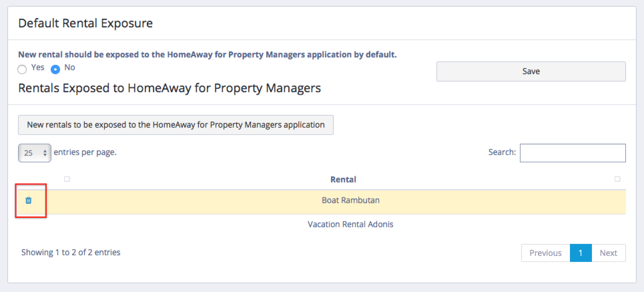This screenshot has height=292, width=644.
Task: Click the Default Rental Exposure heading
Action: click(85, 24)
